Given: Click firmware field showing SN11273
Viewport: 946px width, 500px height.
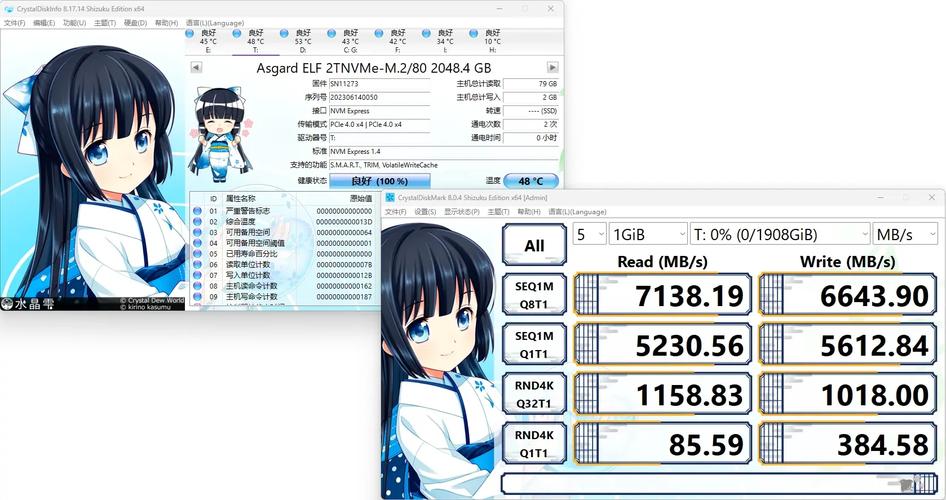Looking at the screenshot, I should point(379,84).
